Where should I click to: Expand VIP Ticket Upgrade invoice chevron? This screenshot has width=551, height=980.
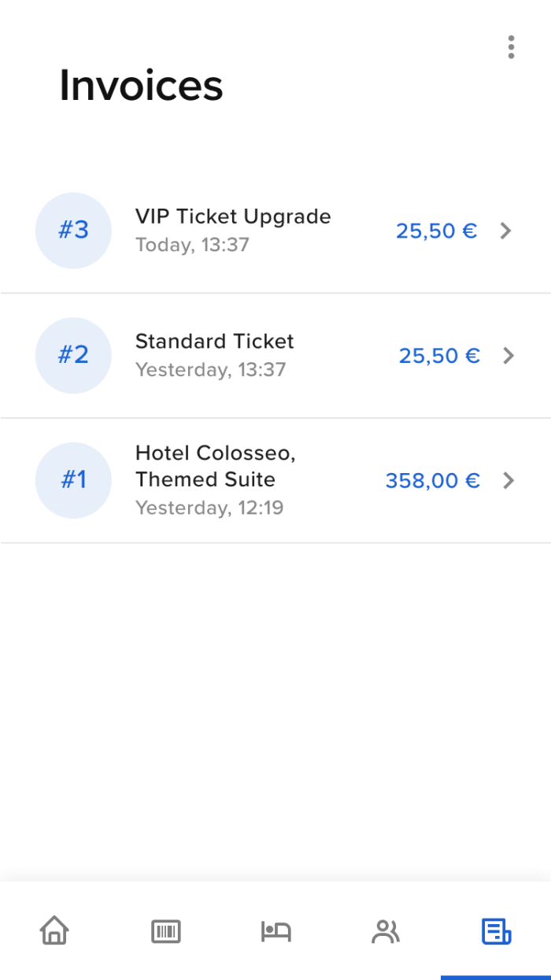507,231
